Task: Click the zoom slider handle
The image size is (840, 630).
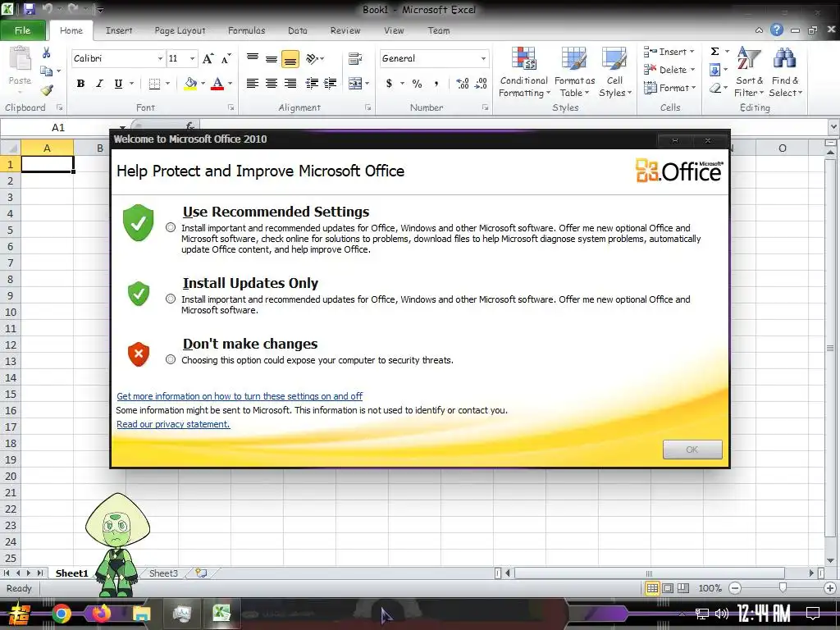Action: 783,587
